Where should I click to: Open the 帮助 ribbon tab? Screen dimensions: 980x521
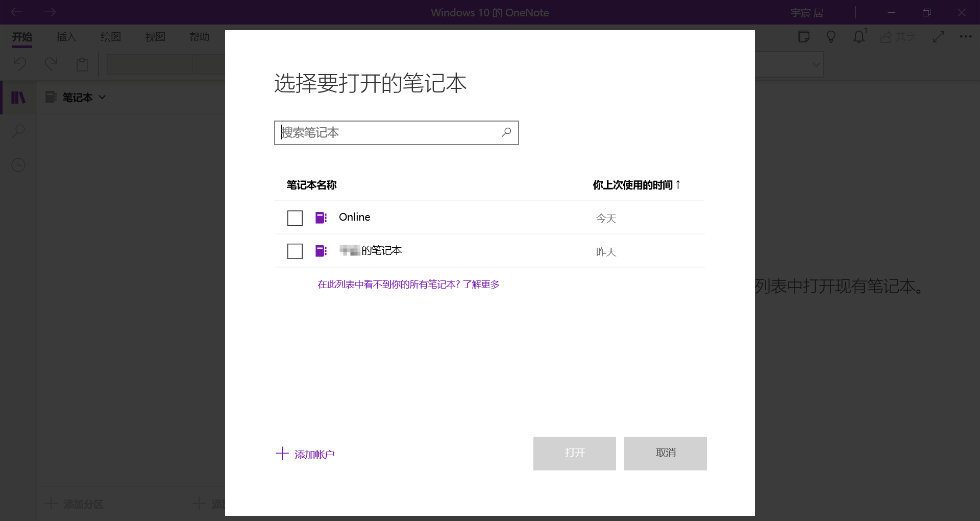pyautogui.click(x=200, y=37)
